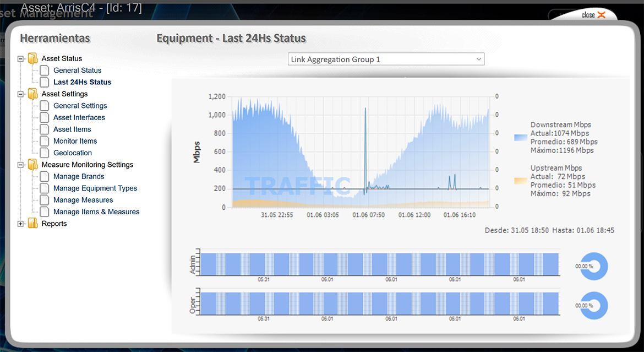Open Last 24Hs Status page
644x352 pixels.
point(82,82)
